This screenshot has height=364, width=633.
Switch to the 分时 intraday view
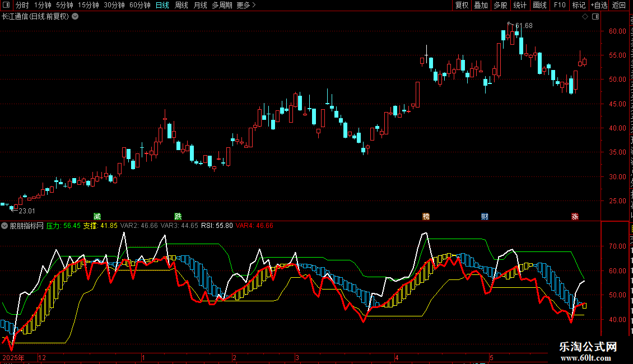click(22, 5)
